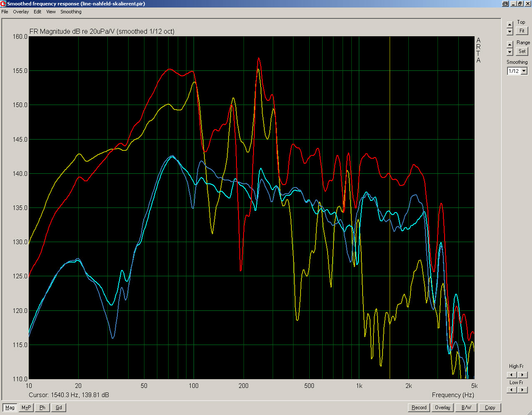The image size is (532, 415).
Task: Shift High Fr limit left
Action: (512, 375)
